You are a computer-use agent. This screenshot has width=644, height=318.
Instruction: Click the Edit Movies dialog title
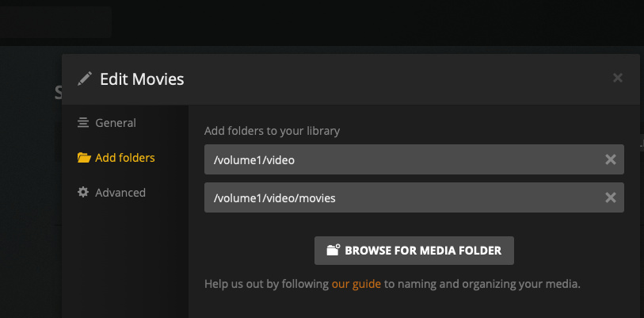[142, 79]
